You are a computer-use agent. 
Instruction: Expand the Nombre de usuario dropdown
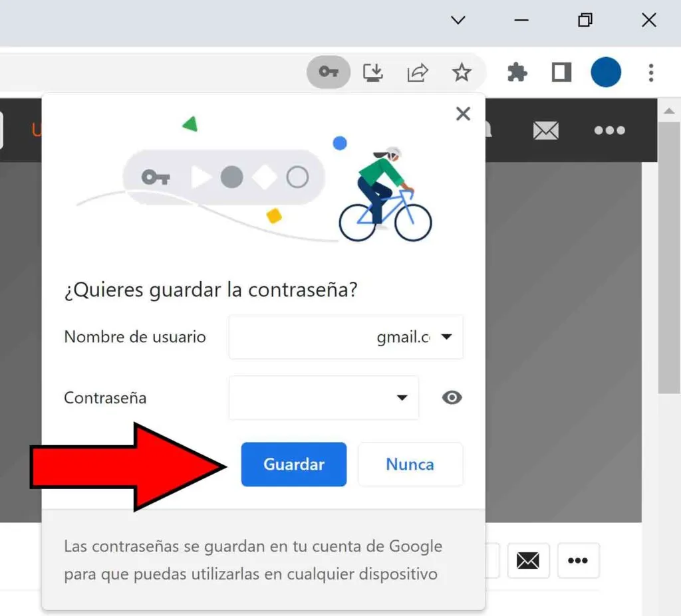tap(447, 337)
